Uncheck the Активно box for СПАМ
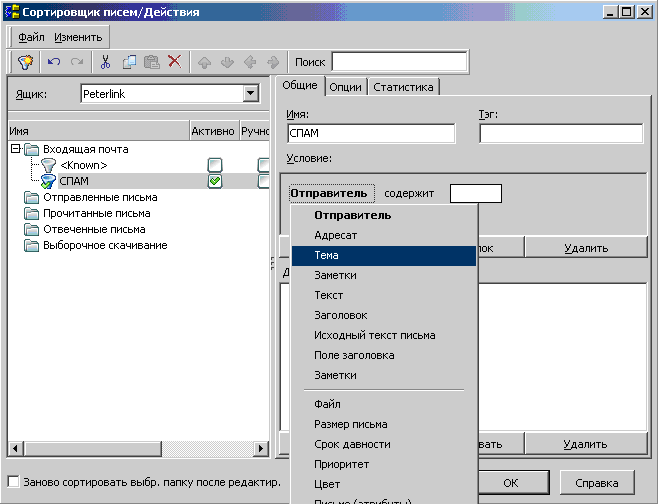658x504 pixels. (x=214, y=181)
